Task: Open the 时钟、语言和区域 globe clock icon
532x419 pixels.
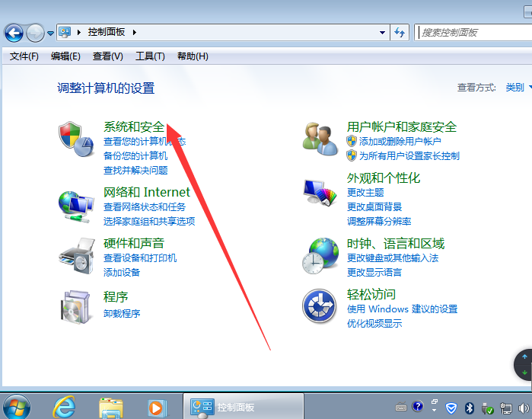Action: [x=320, y=256]
